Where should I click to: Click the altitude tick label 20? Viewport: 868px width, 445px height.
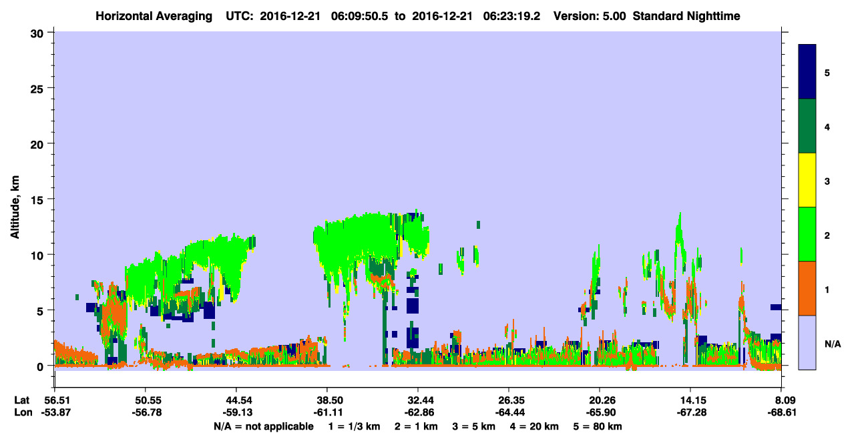pyautogui.click(x=39, y=143)
